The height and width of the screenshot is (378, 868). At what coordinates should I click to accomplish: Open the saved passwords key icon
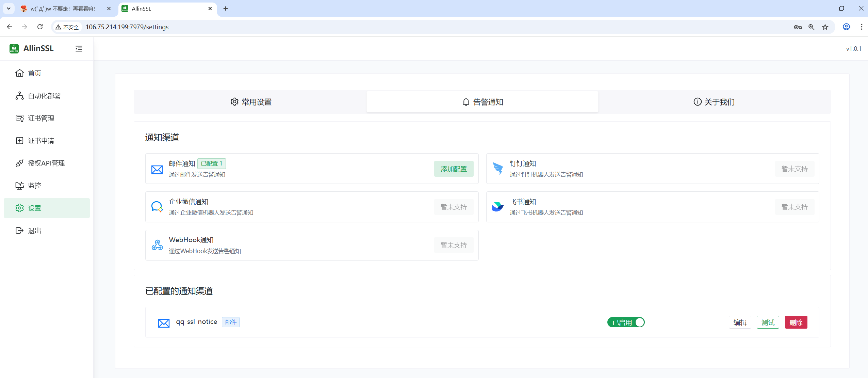coord(798,27)
